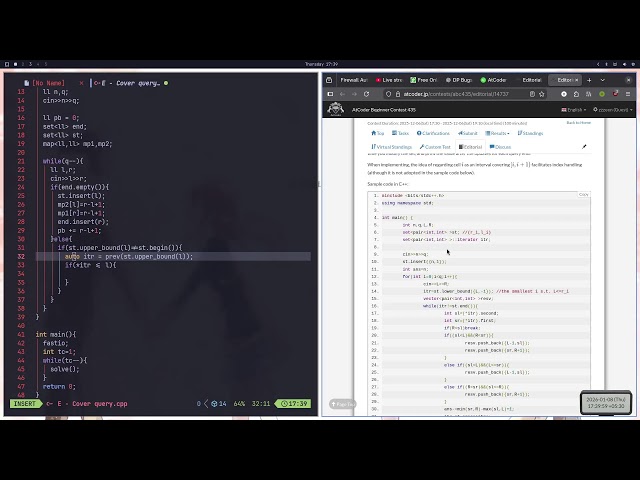This screenshot has width=640, height=480.
Task: Switch to the first Editorial browser tab
Action: 529,80
